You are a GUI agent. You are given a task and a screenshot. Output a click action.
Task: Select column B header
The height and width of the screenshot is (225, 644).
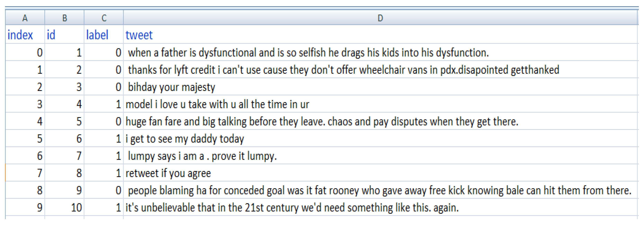pos(65,18)
